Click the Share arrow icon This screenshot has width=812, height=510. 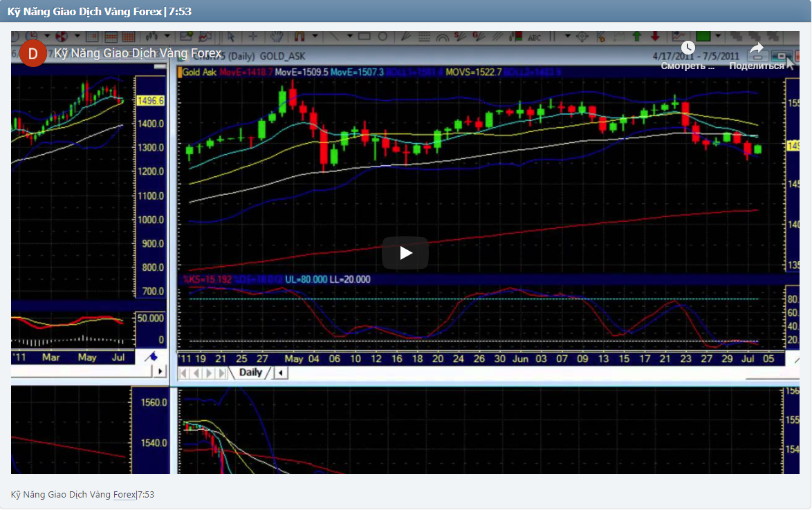(x=757, y=48)
